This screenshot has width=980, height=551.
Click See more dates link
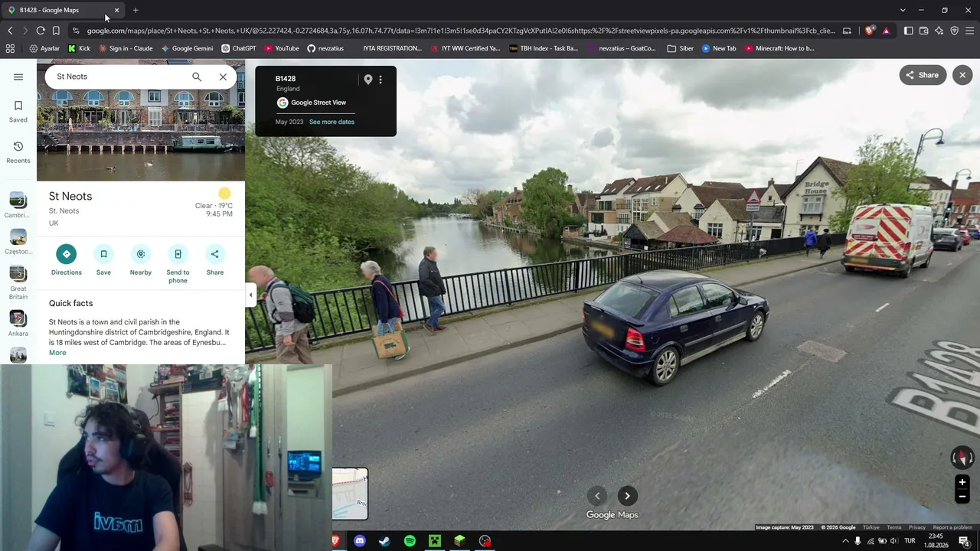pyautogui.click(x=332, y=122)
